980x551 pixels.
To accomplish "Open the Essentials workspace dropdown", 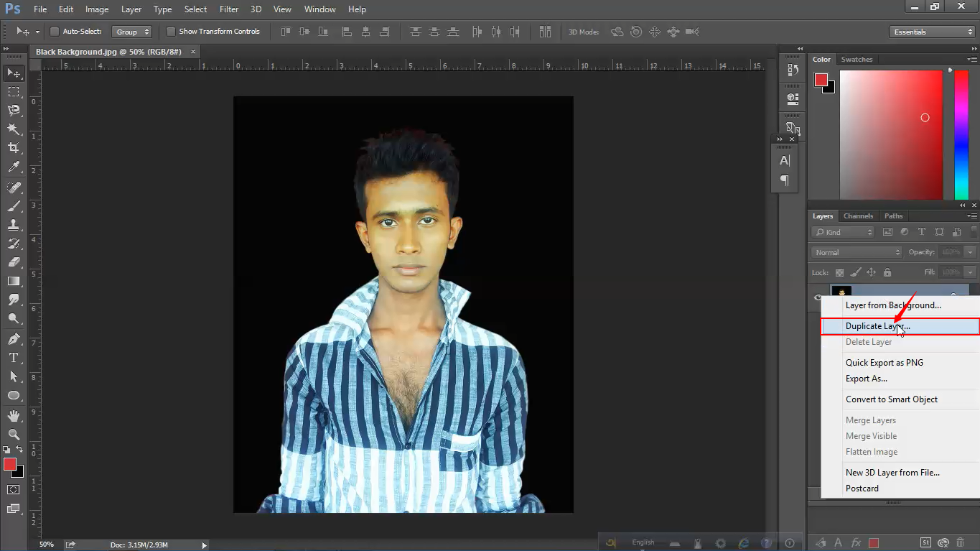I will (931, 32).
